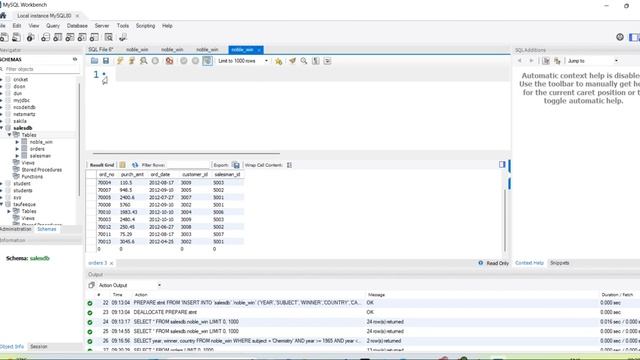This screenshot has height=360, width=640.
Task: Execute statement under cursor icon
Action: tap(132, 61)
